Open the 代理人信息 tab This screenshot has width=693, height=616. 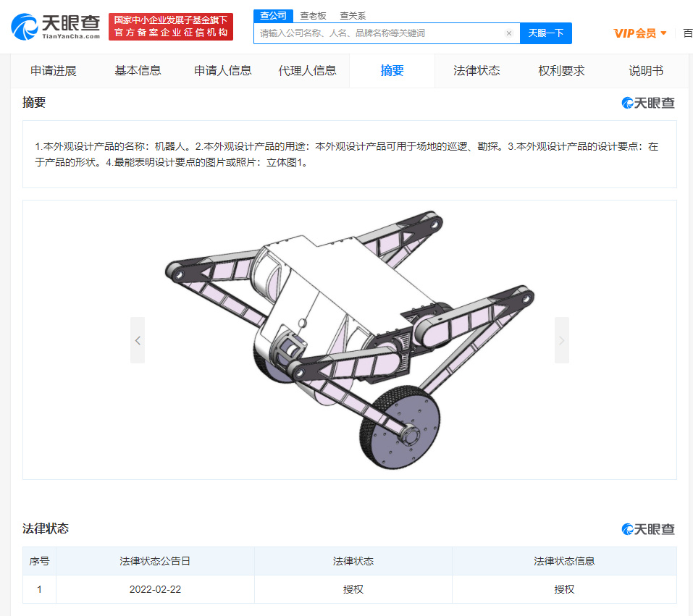click(307, 71)
